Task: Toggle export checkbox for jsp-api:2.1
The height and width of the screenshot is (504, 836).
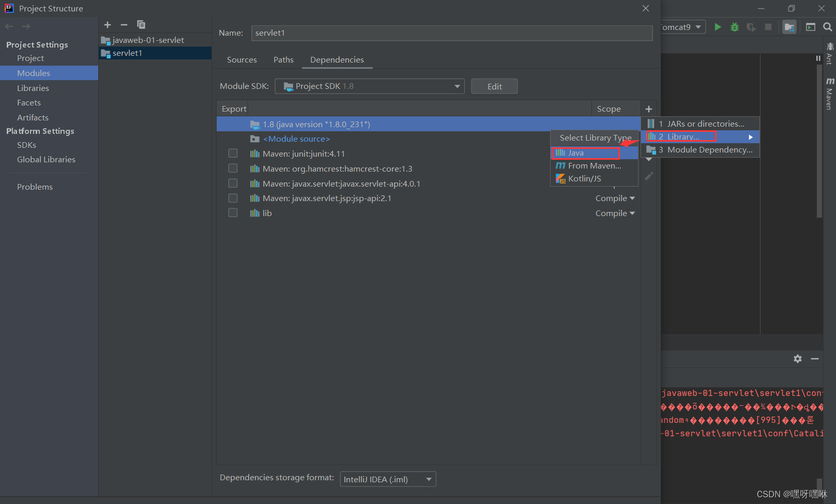Action: (x=233, y=198)
